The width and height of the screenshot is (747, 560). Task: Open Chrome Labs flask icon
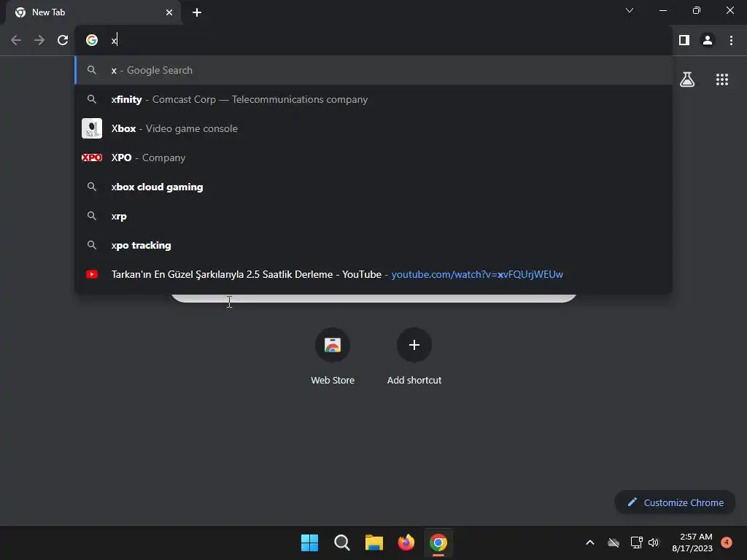[687, 79]
